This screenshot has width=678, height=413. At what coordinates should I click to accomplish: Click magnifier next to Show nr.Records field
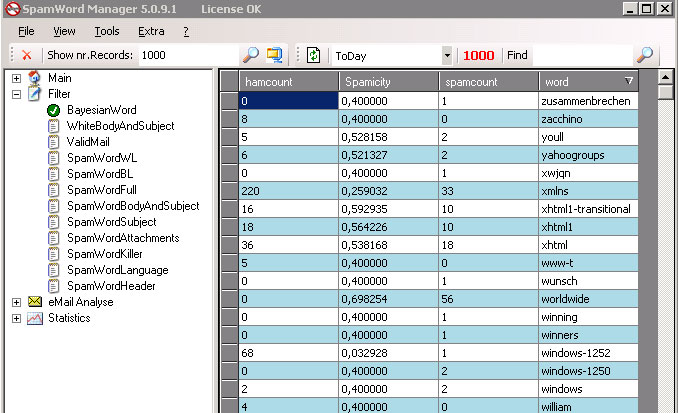[251, 55]
